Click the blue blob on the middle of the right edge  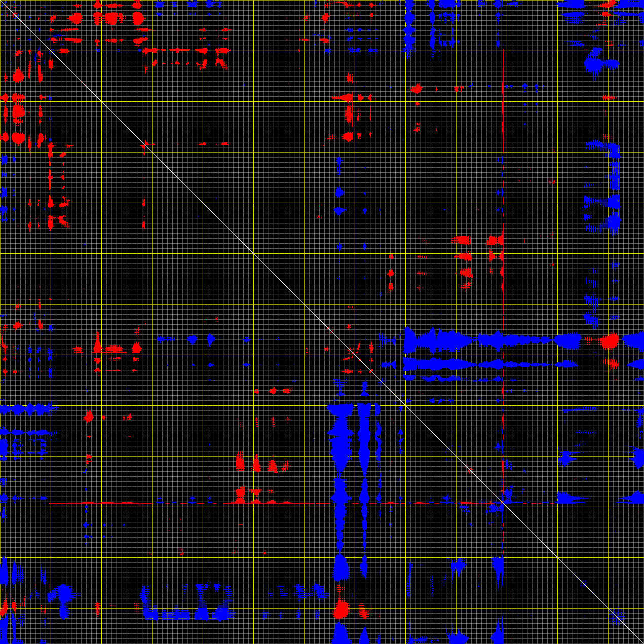click(x=638, y=457)
